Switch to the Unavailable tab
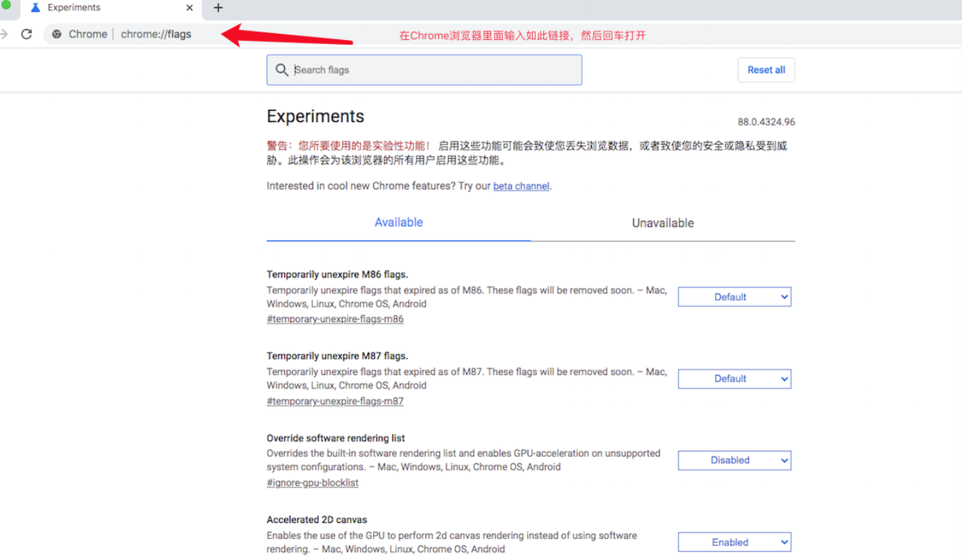Image resolution: width=962 pixels, height=560 pixels. tap(663, 223)
